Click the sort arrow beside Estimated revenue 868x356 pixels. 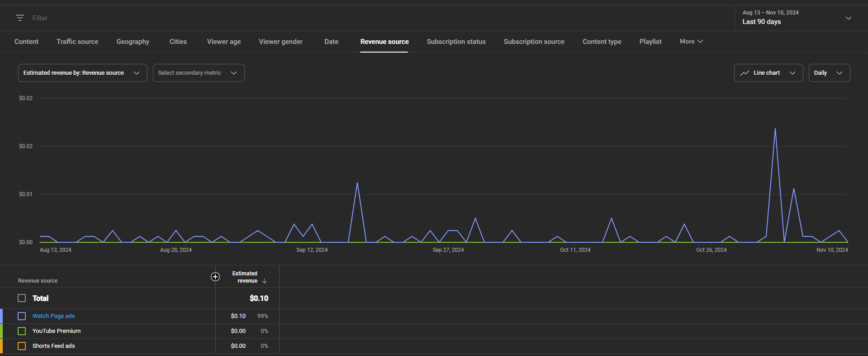click(265, 281)
